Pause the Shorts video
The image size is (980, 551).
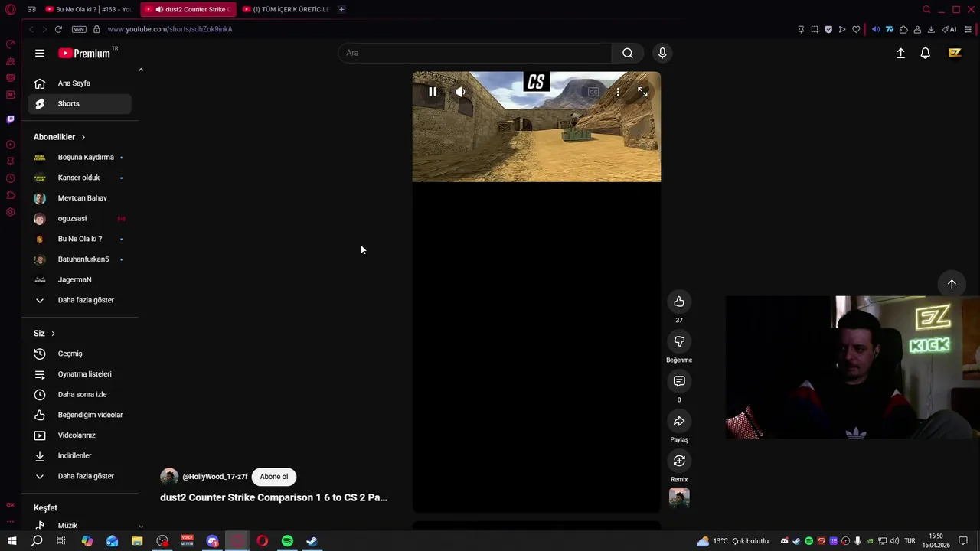point(433,92)
